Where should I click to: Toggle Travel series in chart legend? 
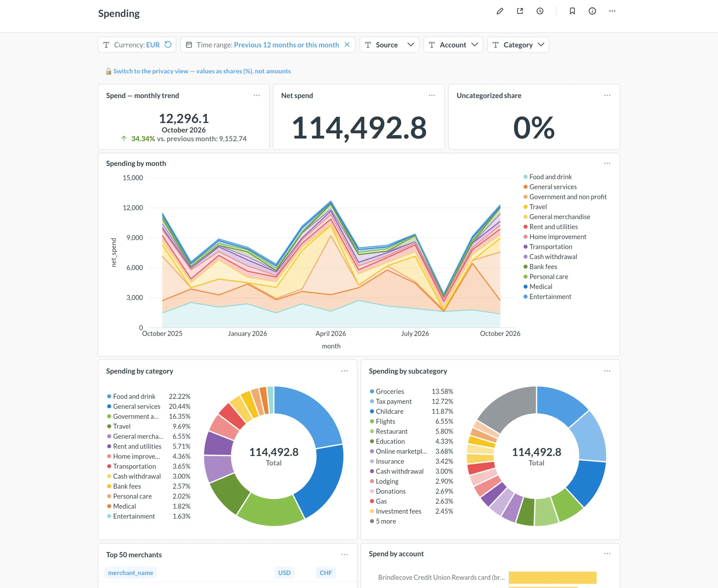535,207
